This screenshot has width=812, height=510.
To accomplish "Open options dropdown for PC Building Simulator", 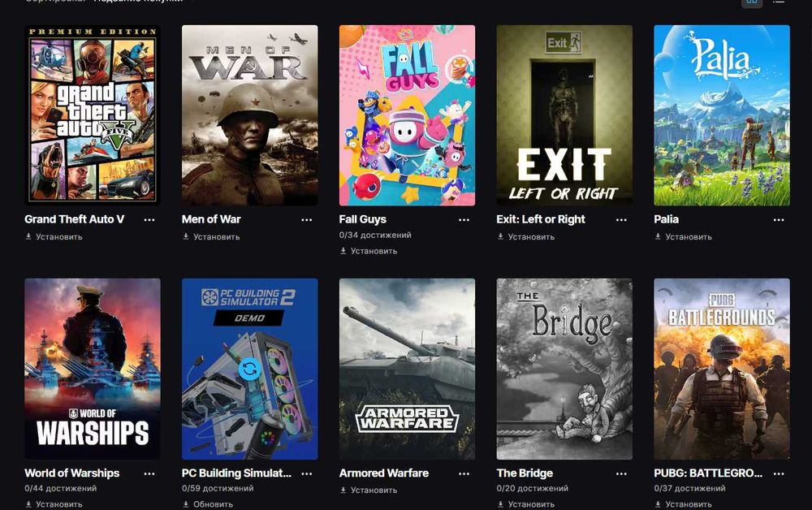I will click(x=307, y=473).
